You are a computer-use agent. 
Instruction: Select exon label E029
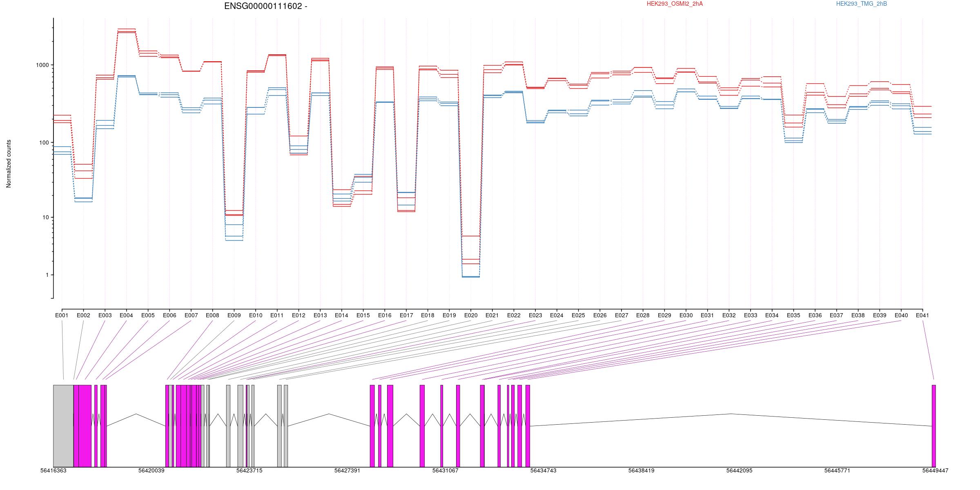(x=664, y=315)
